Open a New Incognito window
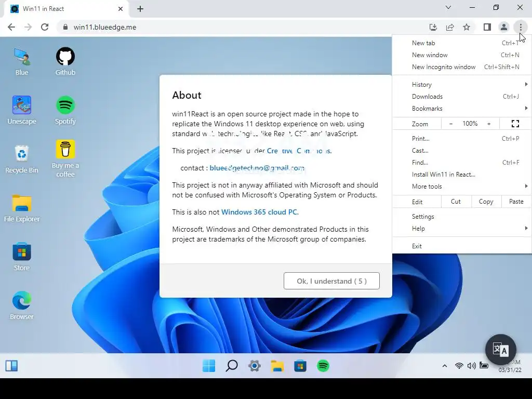The image size is (532, 399). (462, 67)
